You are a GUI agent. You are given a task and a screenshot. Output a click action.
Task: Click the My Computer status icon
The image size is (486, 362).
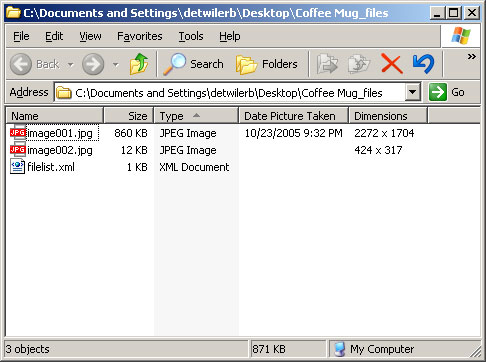(x=339, y=349)
